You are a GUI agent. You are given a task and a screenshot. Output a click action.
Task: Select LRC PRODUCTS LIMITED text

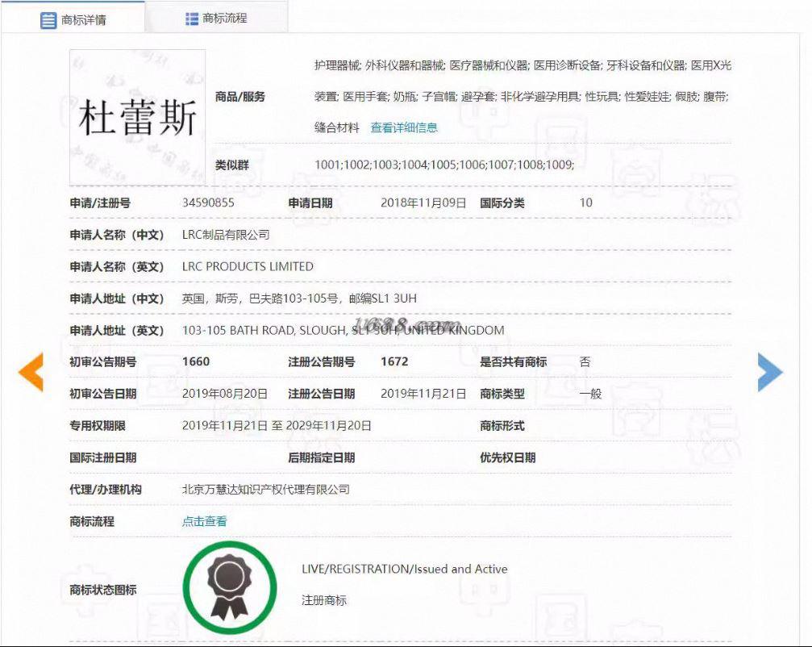(248, 266)
